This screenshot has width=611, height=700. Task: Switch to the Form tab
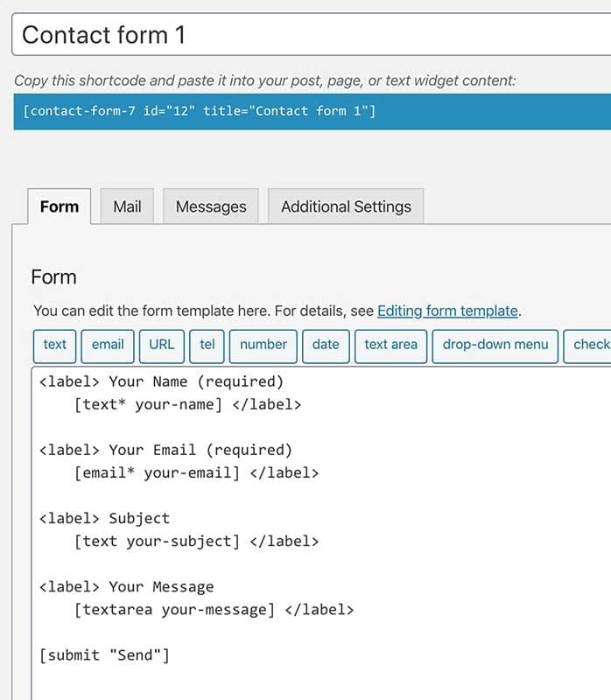click(60, 206)
